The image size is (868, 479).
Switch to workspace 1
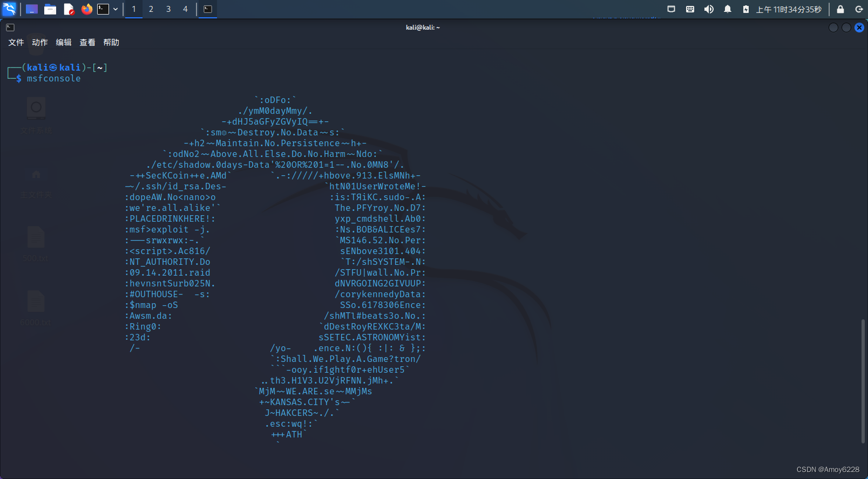coord(134,9)
